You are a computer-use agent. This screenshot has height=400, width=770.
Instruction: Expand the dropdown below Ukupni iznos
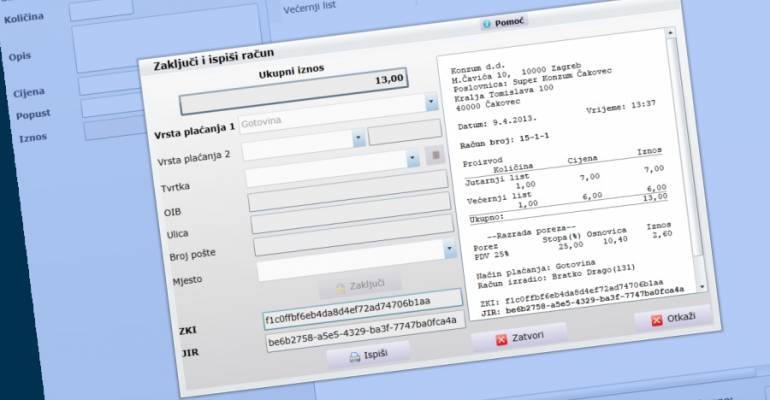[431, 103]
